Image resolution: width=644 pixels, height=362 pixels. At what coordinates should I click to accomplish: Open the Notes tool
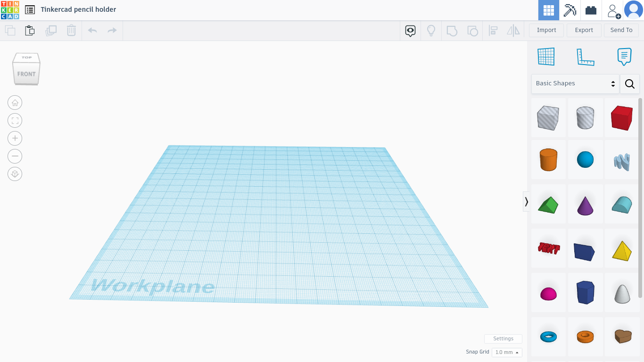pyautogui.click(x=624, y=56)
